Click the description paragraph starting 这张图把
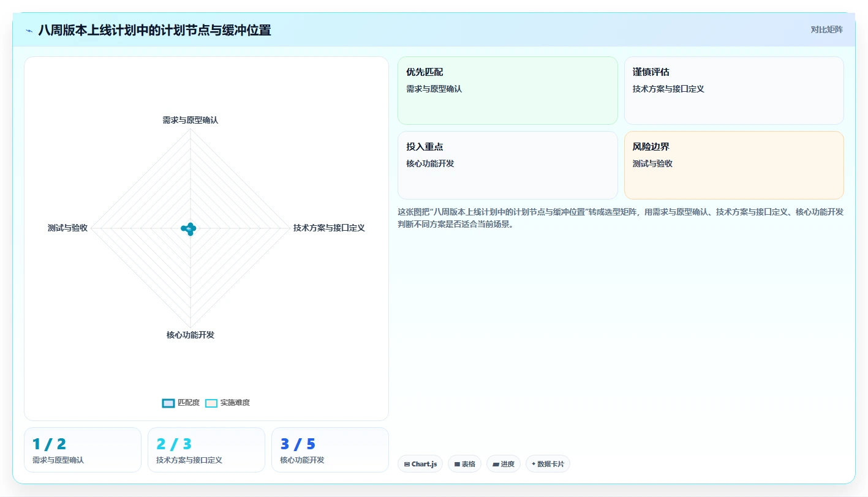The height and width of the screenshot is (497, 868). [x=621, y=218]
